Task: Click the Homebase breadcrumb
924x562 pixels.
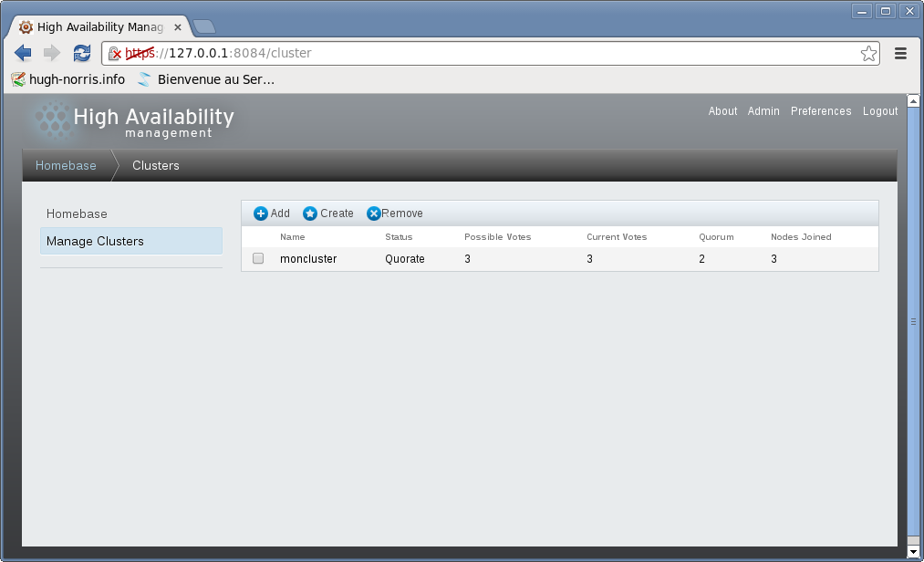Action: coord(66,165)
